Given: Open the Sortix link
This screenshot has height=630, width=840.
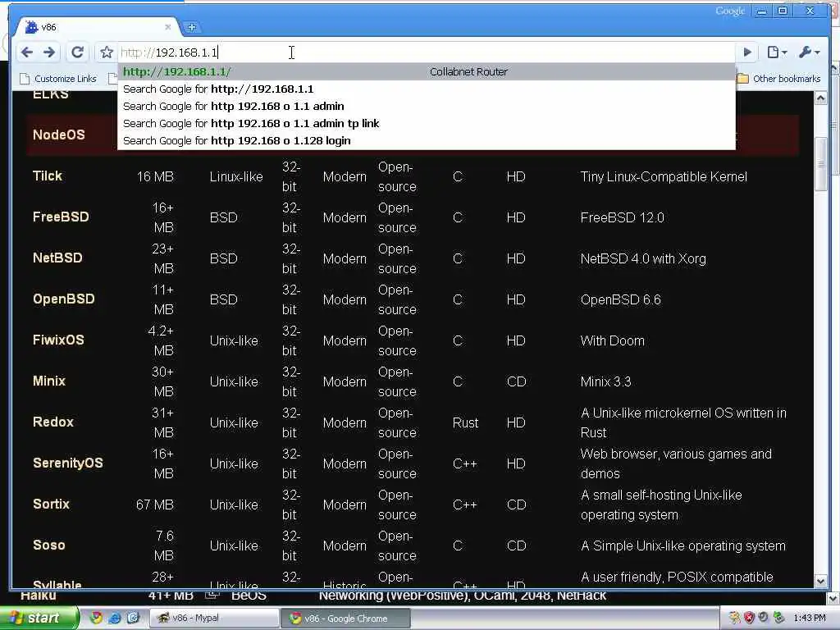Looking at the screenshot, I should click(x=52, y=504).
